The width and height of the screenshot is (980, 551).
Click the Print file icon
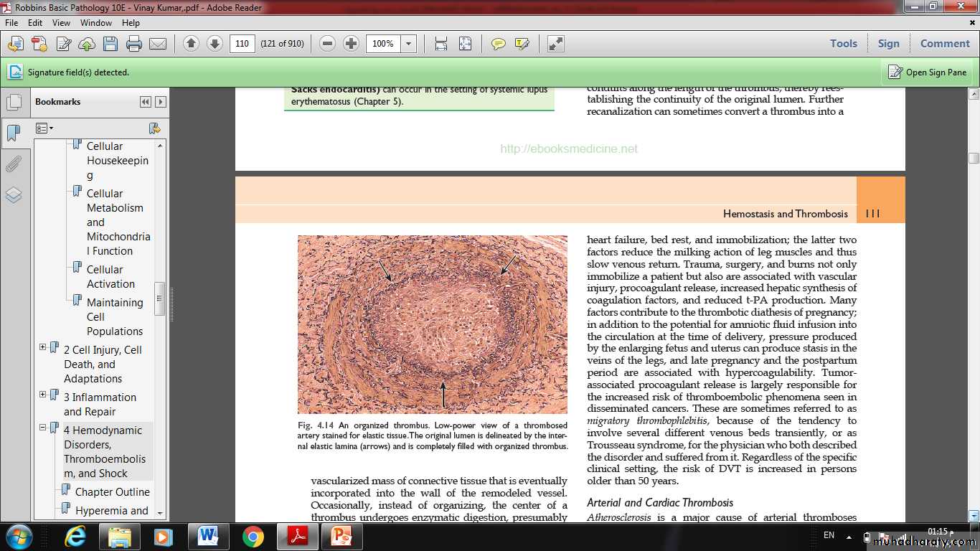[x=133, y=44]
